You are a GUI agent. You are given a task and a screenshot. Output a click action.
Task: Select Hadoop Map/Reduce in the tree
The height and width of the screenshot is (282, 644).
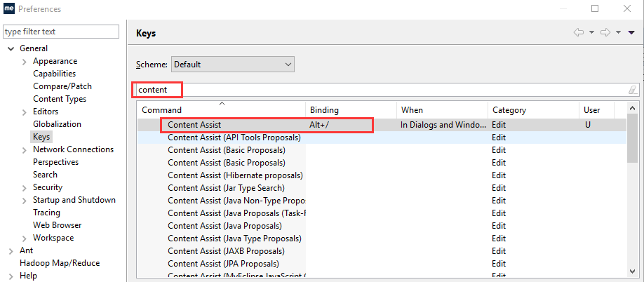(x=60, y=263)
